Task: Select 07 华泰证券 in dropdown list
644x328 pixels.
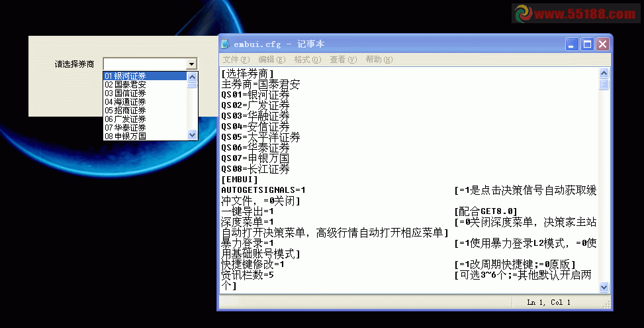Action: (x=145, y=127)
